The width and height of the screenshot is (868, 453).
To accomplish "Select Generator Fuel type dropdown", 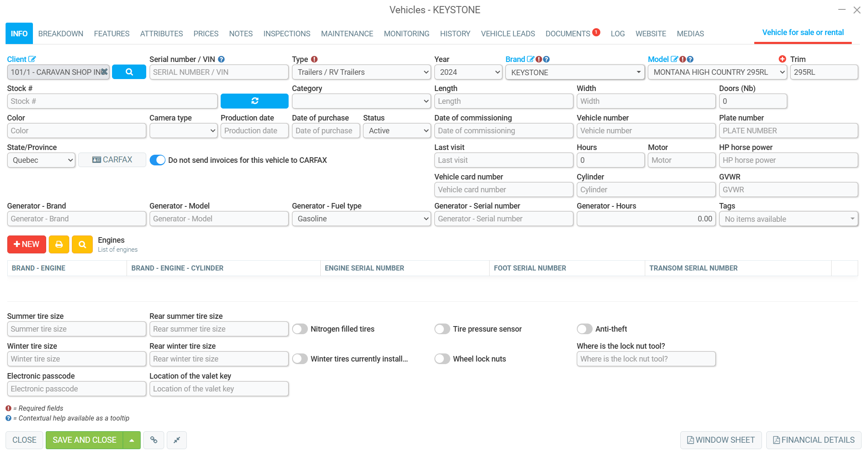I will point(361,219).
